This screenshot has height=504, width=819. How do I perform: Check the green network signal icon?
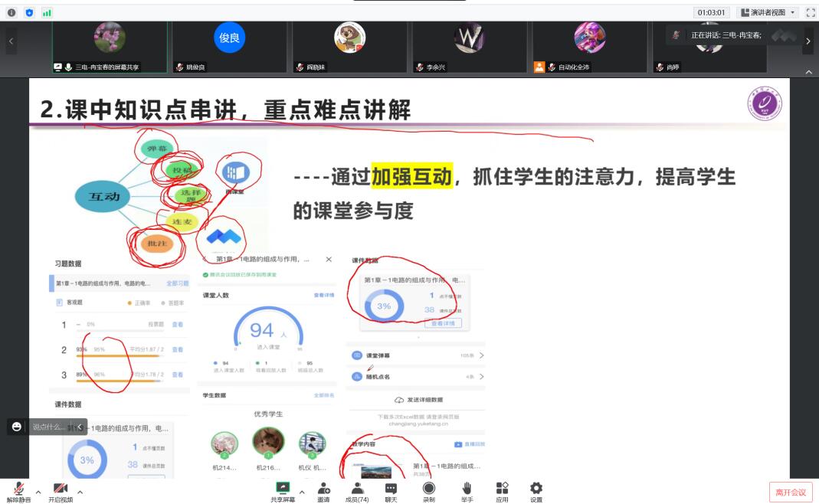coord(47,12)
